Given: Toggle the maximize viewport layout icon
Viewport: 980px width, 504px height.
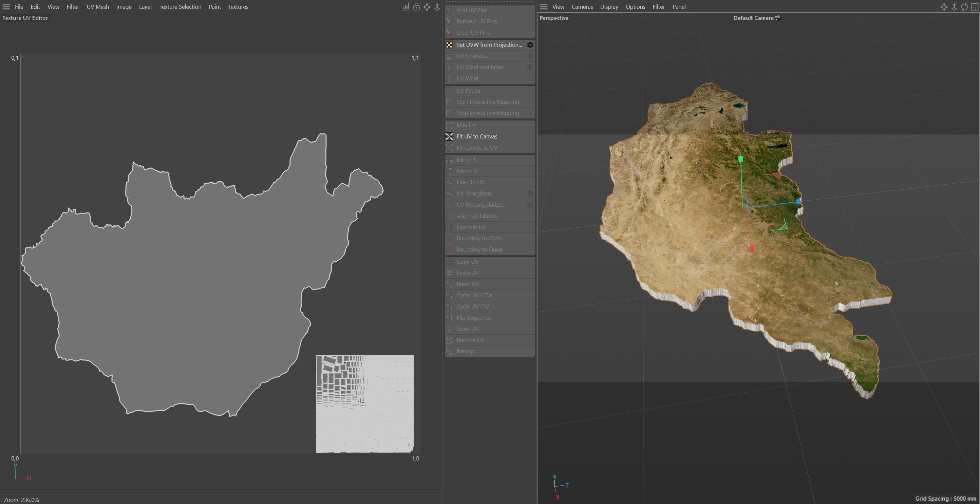Looking at the screenshot, I should coord(974,7).
